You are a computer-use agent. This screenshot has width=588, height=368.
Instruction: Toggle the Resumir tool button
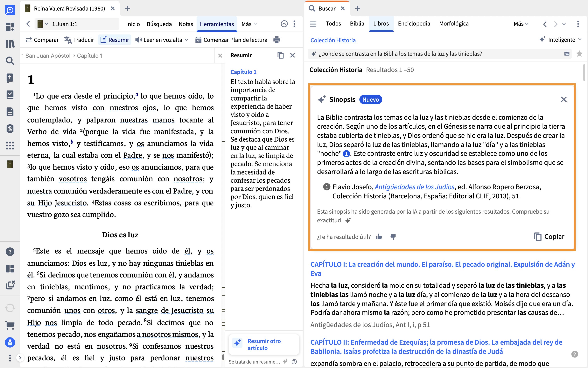115,40
